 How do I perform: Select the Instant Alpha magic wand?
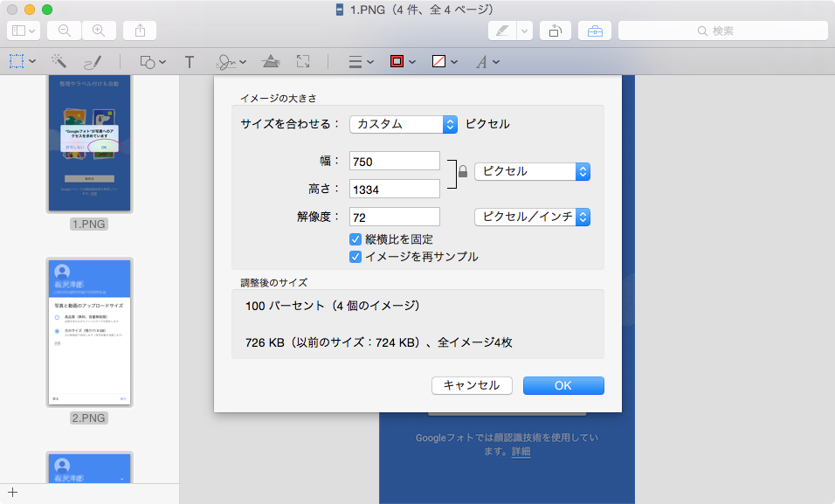tap(59, 61)
